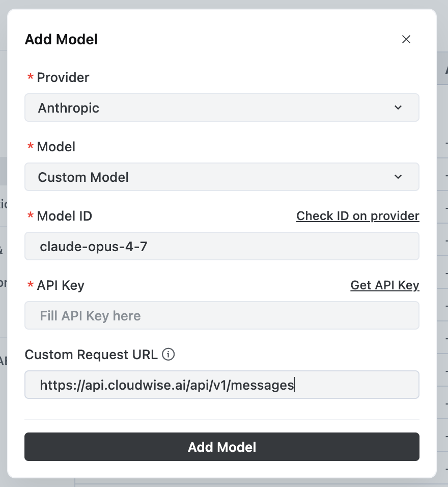Follow the Get API Key link

tap(385, 285)
